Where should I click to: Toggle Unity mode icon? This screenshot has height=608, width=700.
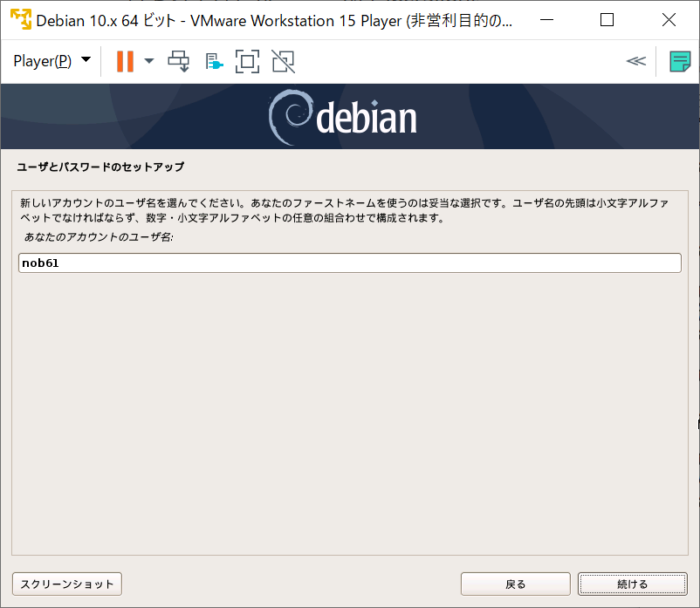click(x=283, y=61)
